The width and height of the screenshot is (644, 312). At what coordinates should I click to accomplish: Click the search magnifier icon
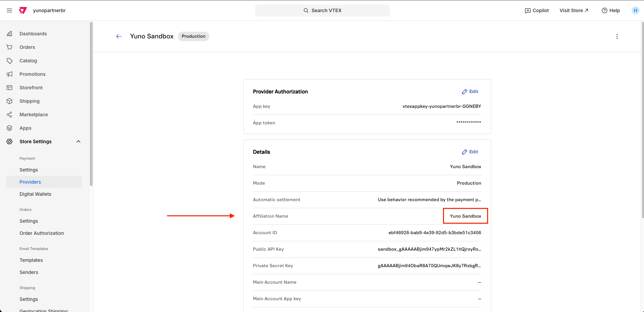point(306,10)
